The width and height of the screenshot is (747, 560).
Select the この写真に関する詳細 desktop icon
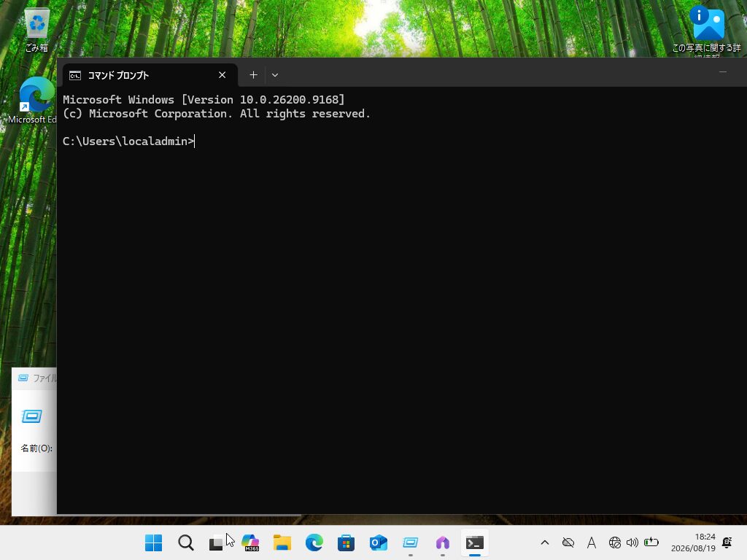pyautogui.click(x=708, y=31)
